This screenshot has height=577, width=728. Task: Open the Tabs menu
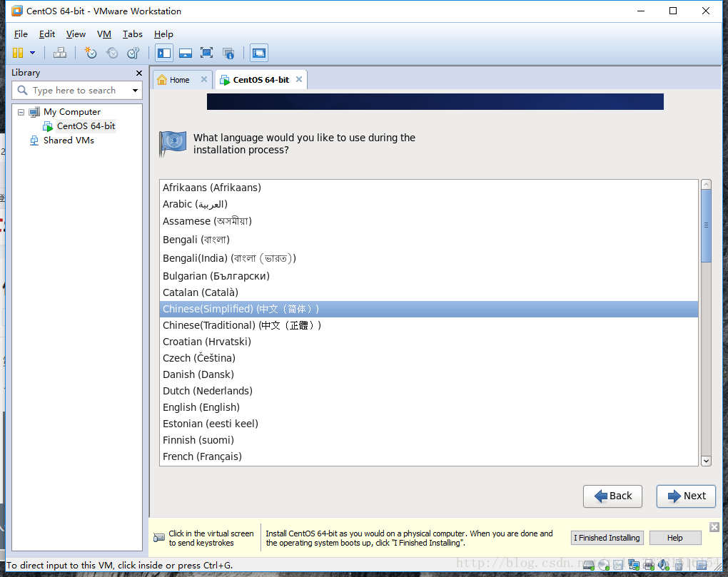tap(132, 34)
